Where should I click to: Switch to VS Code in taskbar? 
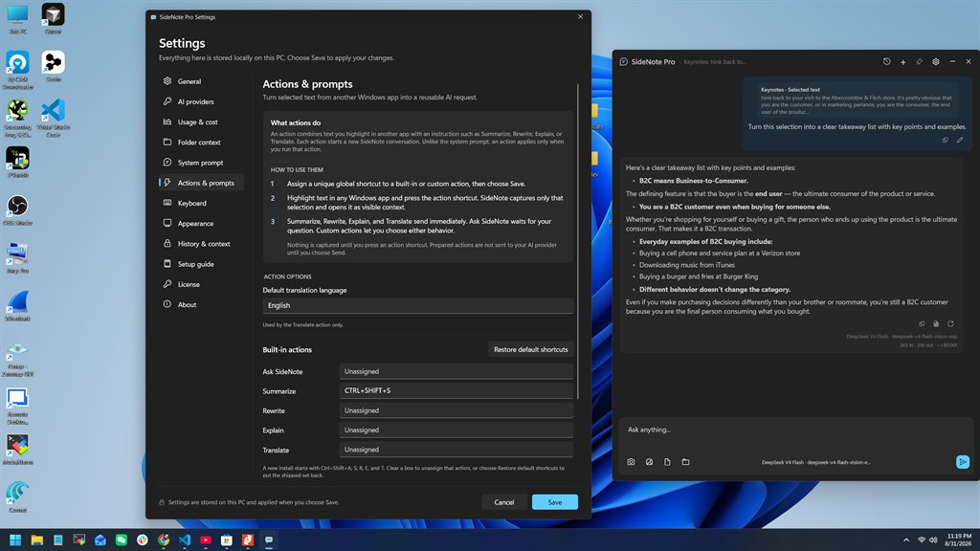pos(185,540)
